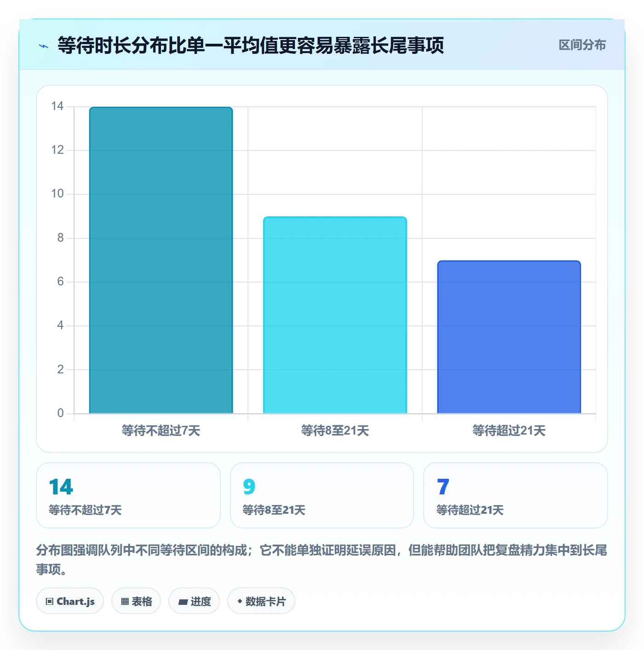Click the y-axis tick value 6

point(60,282)
